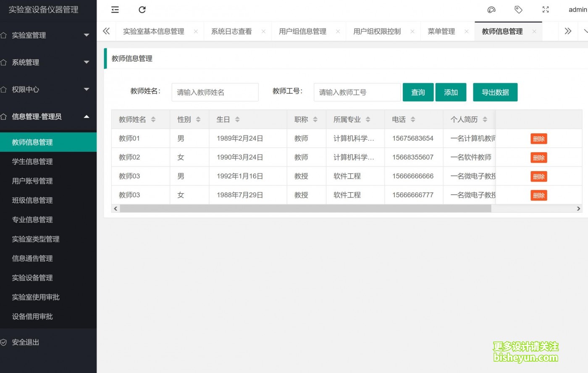Focus the 教师工号 input field

357,92
